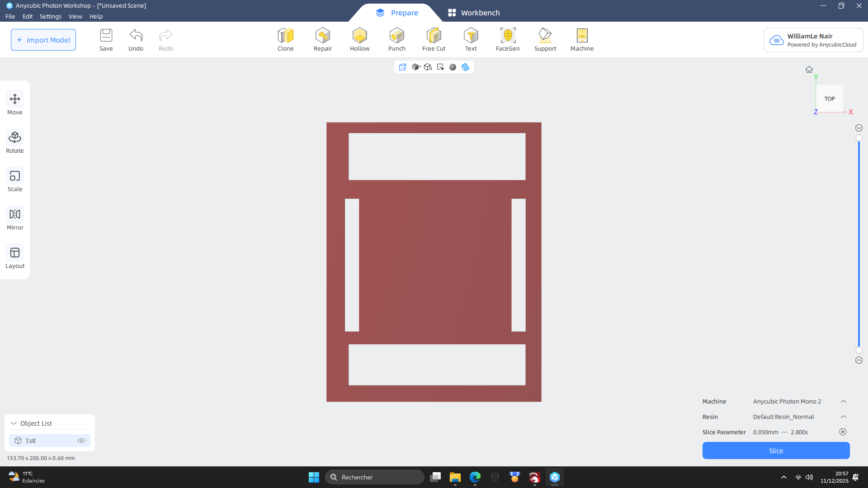Viewport: 868px width, 488px height.
Task: Expand the Resin selection chevron
Action: click(x=844, y=417)
